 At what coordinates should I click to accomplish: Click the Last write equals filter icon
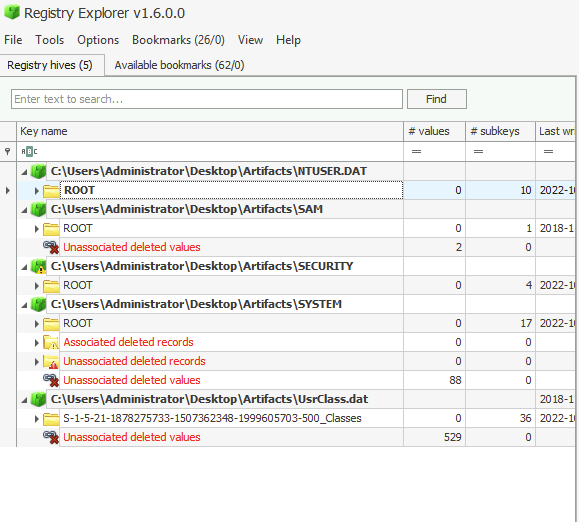tap(548, 151)
